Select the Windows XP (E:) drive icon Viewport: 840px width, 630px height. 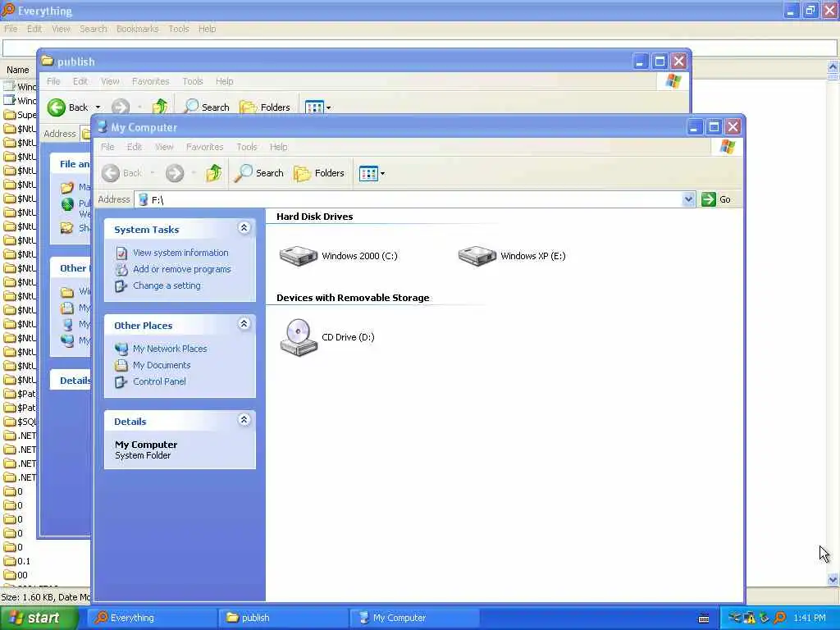tap(477, 256)
